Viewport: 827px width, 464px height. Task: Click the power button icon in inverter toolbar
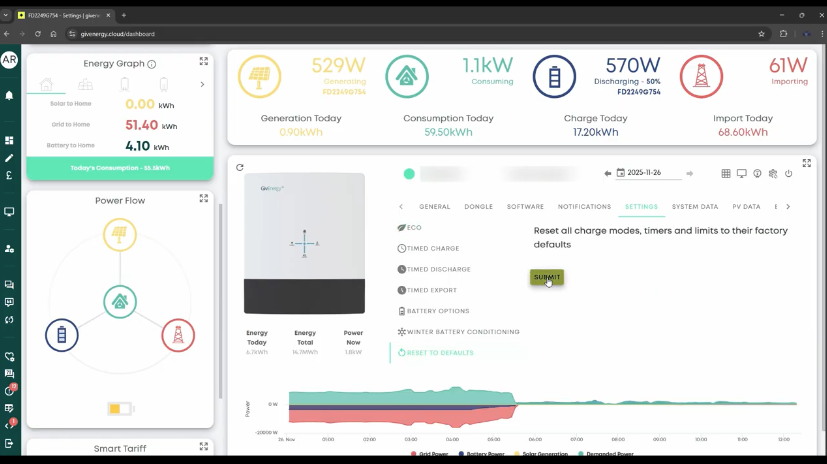[x=789, y=174]
